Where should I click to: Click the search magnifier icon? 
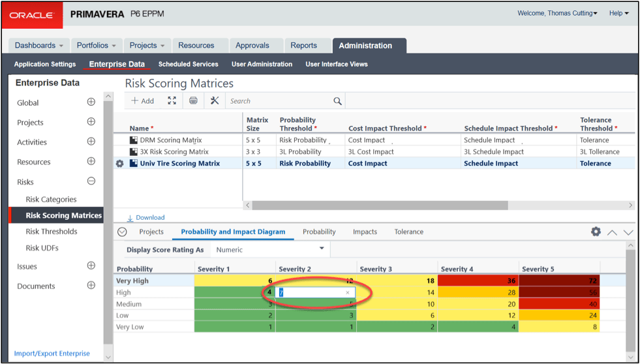337,101
